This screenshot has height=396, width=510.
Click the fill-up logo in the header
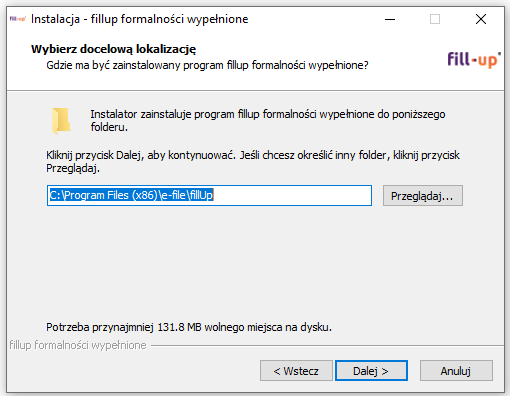point(474,60)
